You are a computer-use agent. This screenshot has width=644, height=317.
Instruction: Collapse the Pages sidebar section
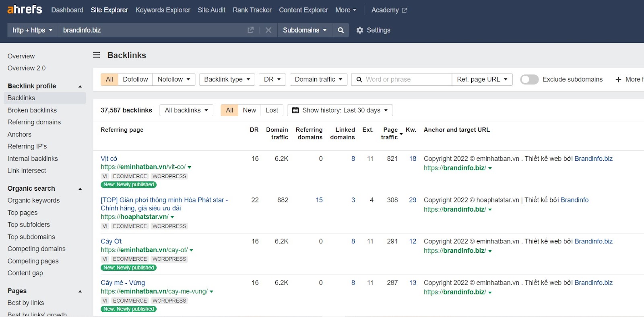tap(80, 291)
